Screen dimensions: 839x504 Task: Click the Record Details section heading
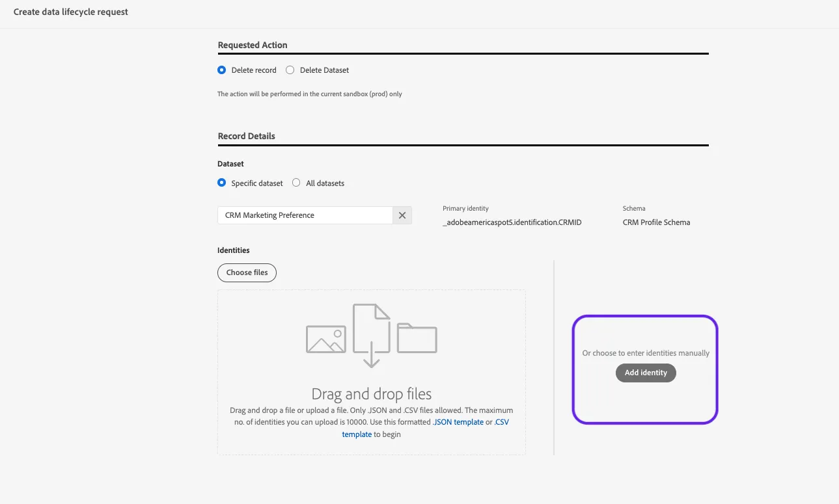(247, 136)
